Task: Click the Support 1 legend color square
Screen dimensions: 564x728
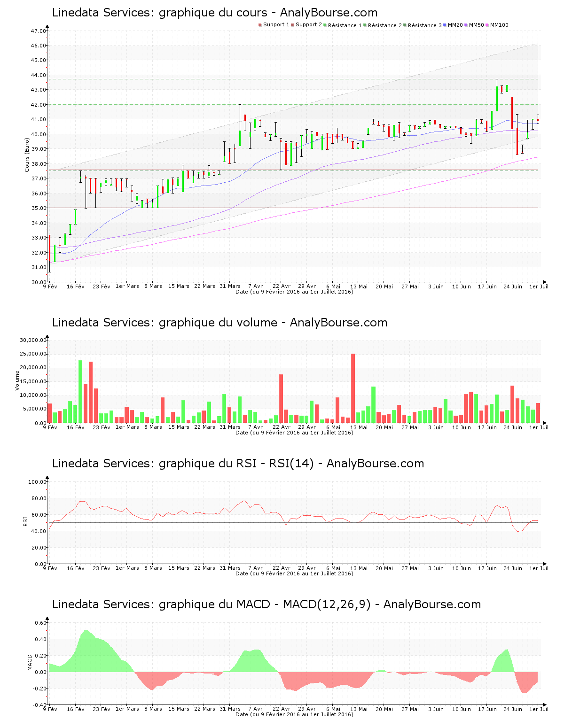Action: [260, 25]
